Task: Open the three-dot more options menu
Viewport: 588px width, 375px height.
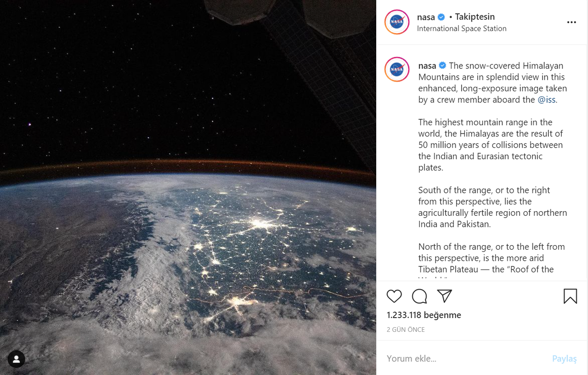Action: click(x=571, y=22)
